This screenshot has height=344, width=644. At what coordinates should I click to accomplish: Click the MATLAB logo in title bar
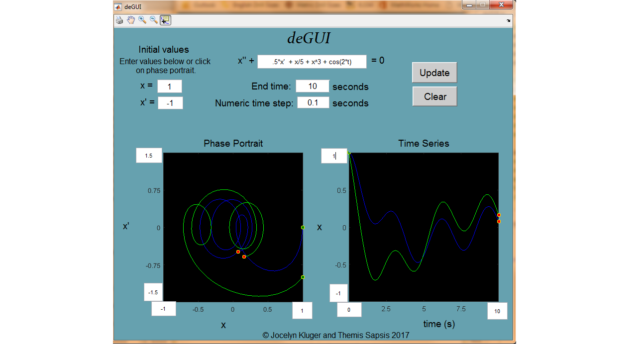(x=118, y=6)
